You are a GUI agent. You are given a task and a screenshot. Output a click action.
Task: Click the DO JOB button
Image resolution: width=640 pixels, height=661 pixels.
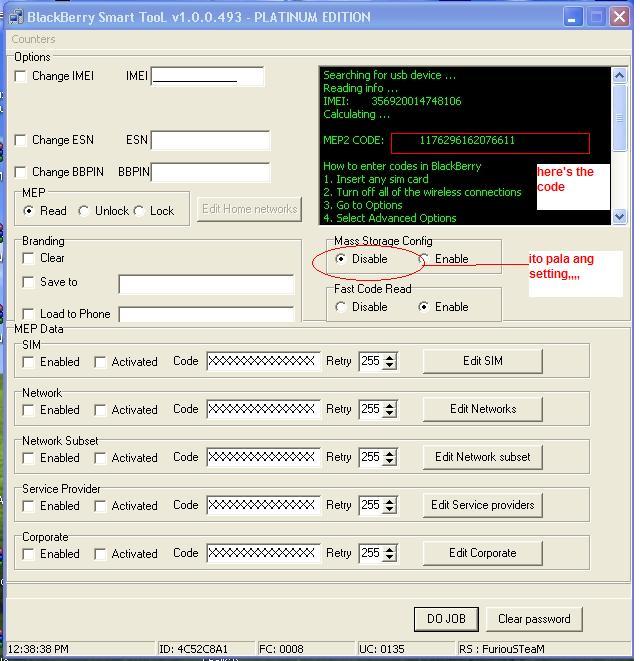(446, 619)
